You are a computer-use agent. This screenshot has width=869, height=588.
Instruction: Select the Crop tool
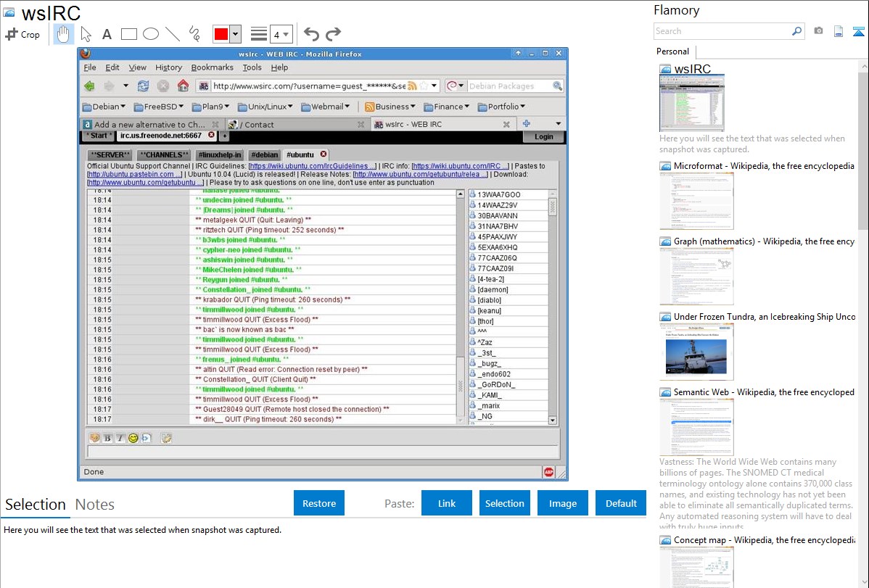(22, 34)
